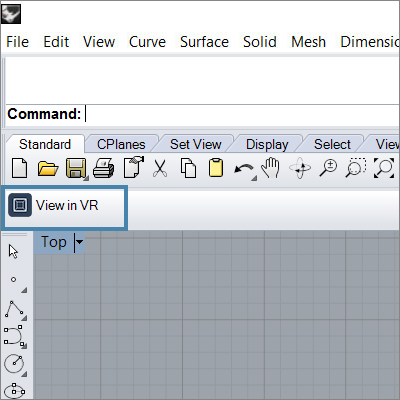Click the New file icon
The image size is (400, 400).
click(x=20, y=168)
